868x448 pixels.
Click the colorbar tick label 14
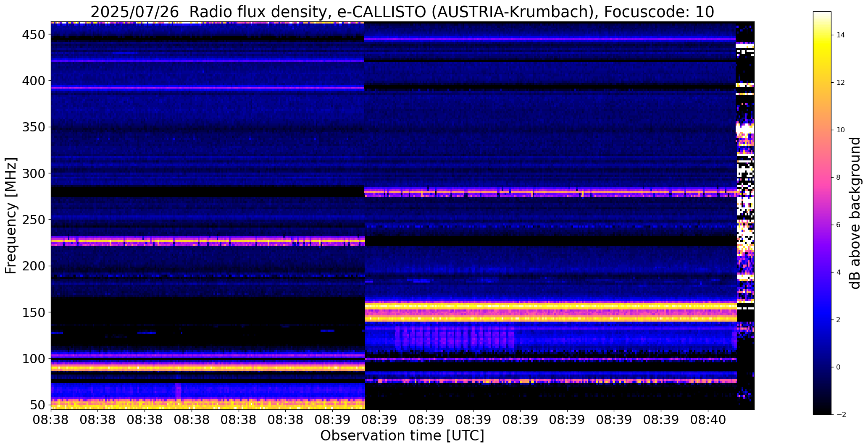[x=841, y=35]
